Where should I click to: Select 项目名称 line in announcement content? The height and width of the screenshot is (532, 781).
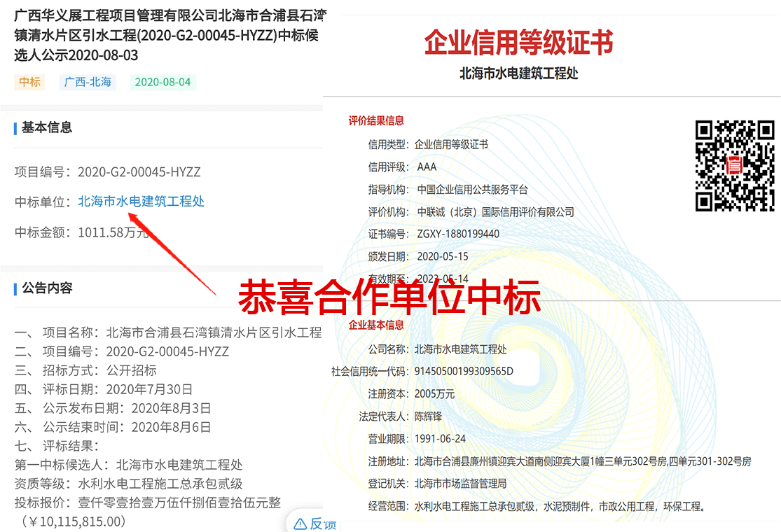pyautogui.click(x=168, y=332)
